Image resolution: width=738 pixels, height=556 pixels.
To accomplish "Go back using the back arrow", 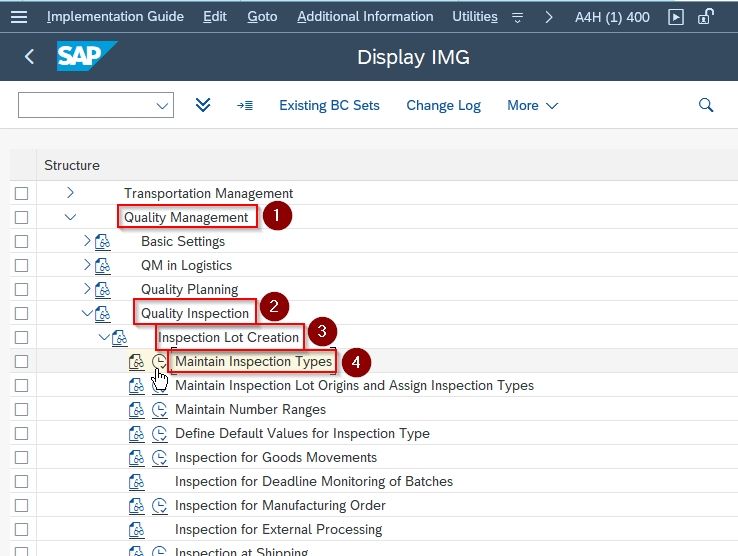I will (29, 56).
